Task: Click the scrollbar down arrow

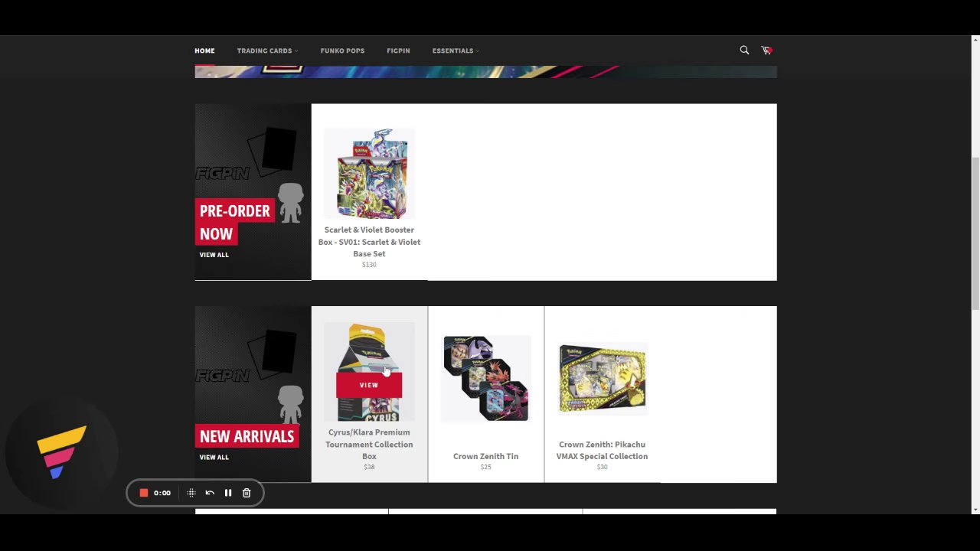Action: pos(975,510)
